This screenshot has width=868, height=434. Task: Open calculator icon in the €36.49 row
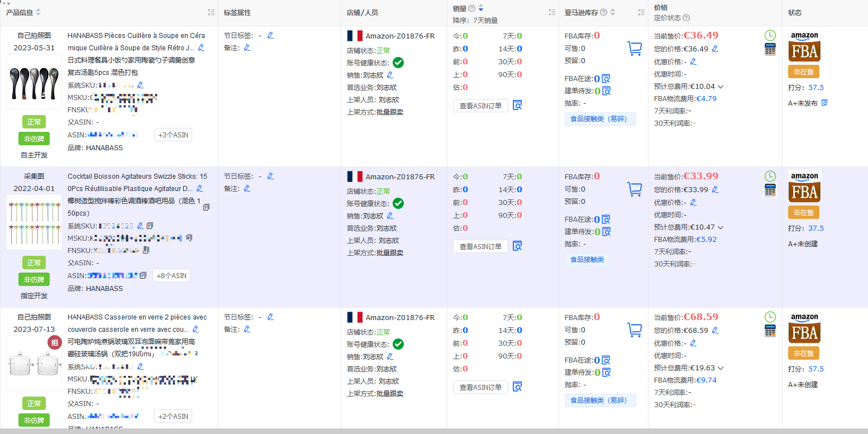(770, 49)
